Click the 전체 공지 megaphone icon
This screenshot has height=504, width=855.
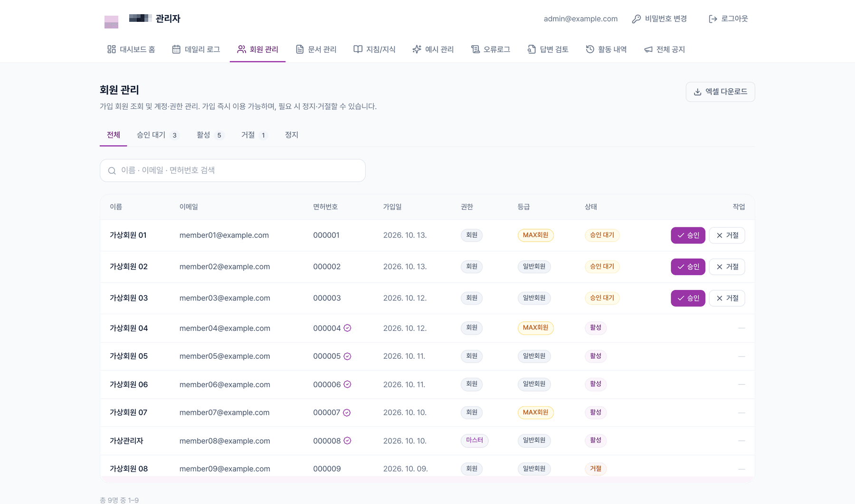pyautogui.click(x=648, y=49)
